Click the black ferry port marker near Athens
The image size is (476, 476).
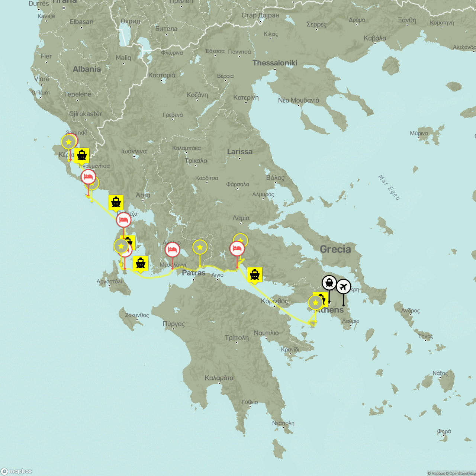coord(329,283)
